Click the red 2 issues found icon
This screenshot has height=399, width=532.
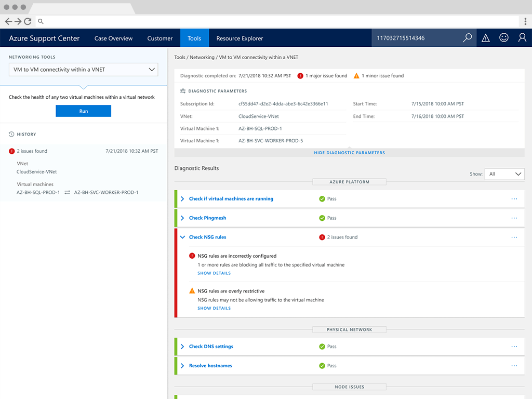pos(322,237)
